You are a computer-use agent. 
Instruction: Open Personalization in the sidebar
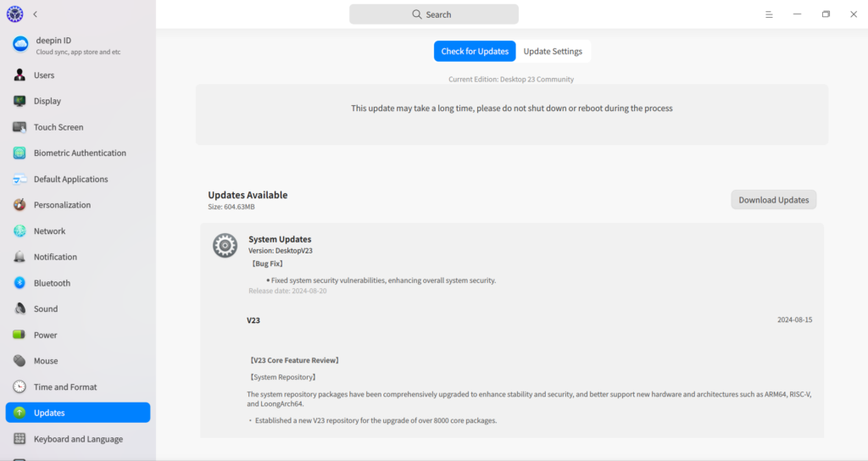[62, 205]
